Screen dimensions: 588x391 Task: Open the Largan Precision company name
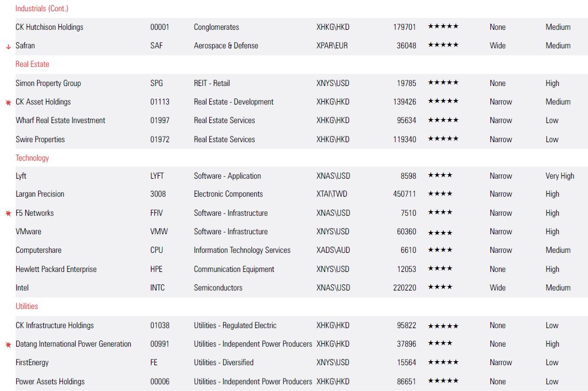pos(40,194)
